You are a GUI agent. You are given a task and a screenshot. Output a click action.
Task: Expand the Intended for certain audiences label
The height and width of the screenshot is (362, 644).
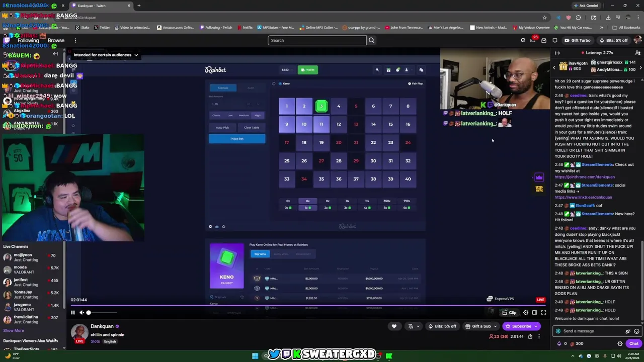click(x=106, y=55)
